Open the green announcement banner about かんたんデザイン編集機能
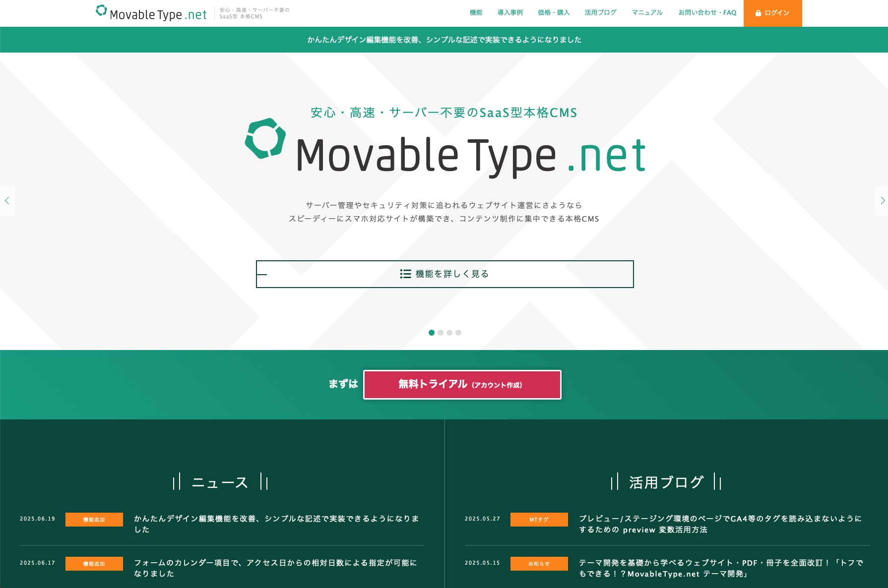The image size is (888, 588). (x=444, y=40)
